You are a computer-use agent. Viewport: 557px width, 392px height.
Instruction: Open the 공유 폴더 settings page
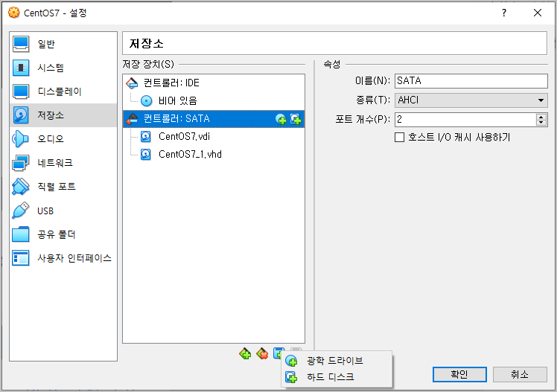[63, 234]
